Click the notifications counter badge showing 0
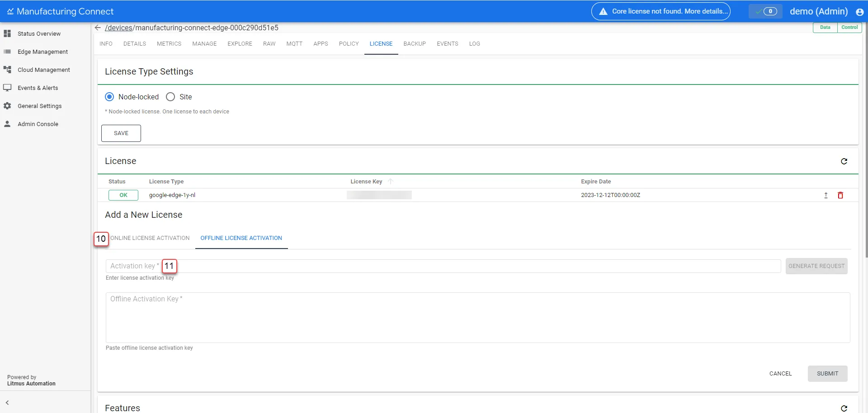 click(x=770, y=11)
